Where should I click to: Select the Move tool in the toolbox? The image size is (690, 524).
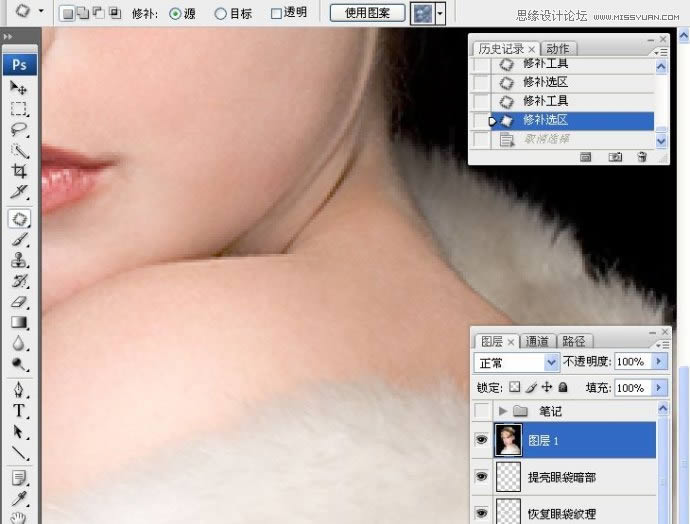[19, 88]
